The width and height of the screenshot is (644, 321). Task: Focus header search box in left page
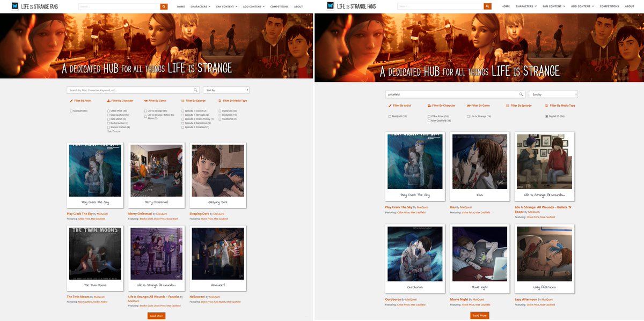click(x=119, y=6)
